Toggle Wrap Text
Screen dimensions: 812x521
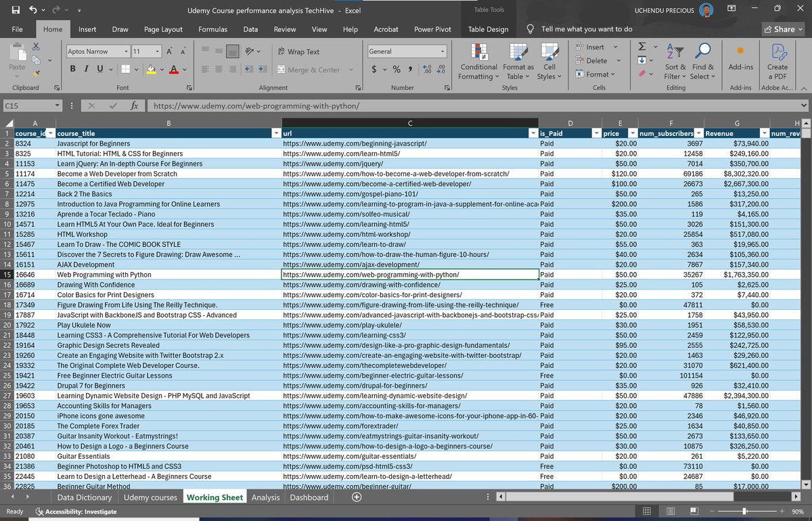pyautogui.click(x=298, y=51)
